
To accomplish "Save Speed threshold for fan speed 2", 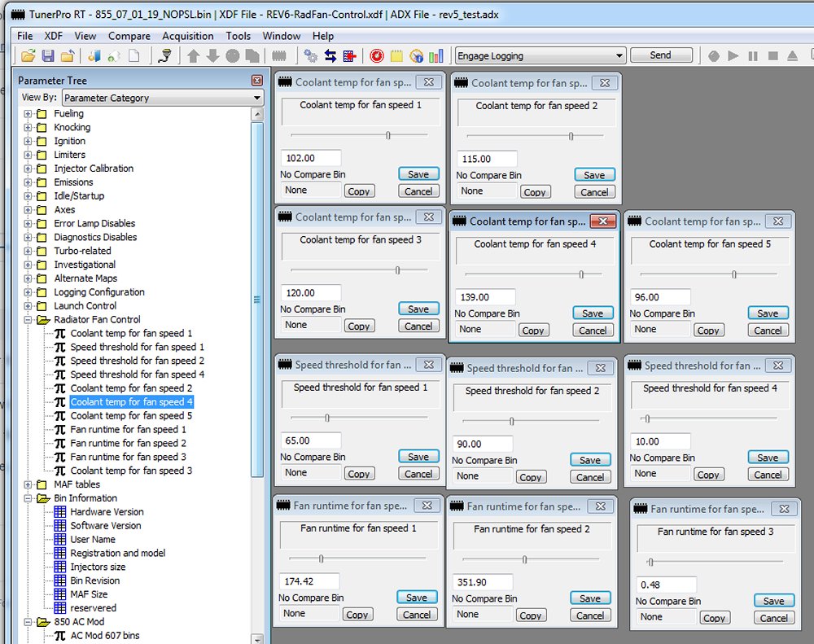I will [x=590, y=460].
